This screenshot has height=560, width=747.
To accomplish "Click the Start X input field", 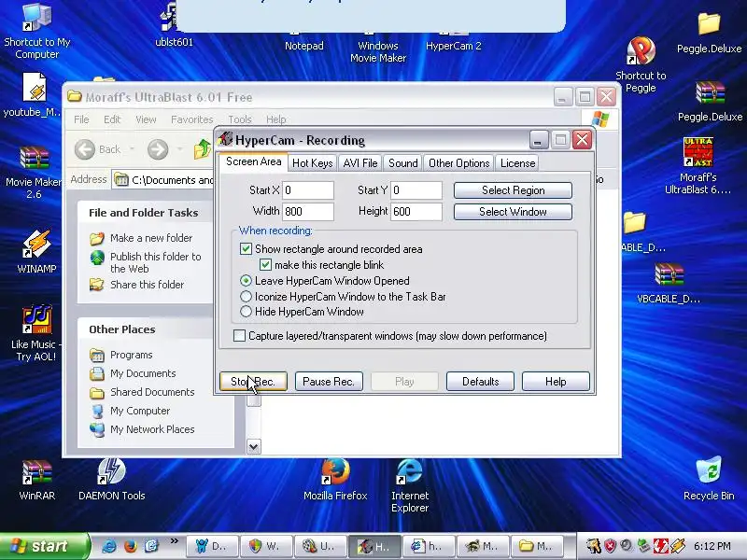I will coord(308,190).
